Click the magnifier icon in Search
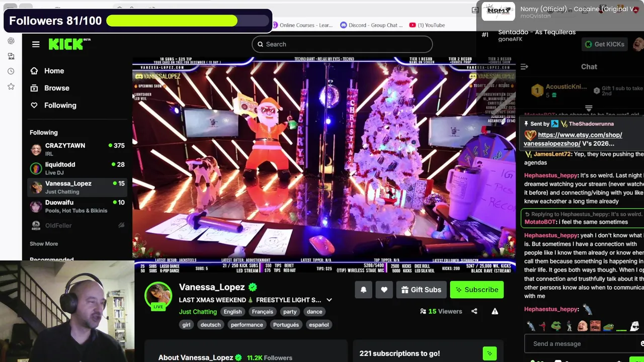This screenshot has height=362, width=644. tap(260, 44)
